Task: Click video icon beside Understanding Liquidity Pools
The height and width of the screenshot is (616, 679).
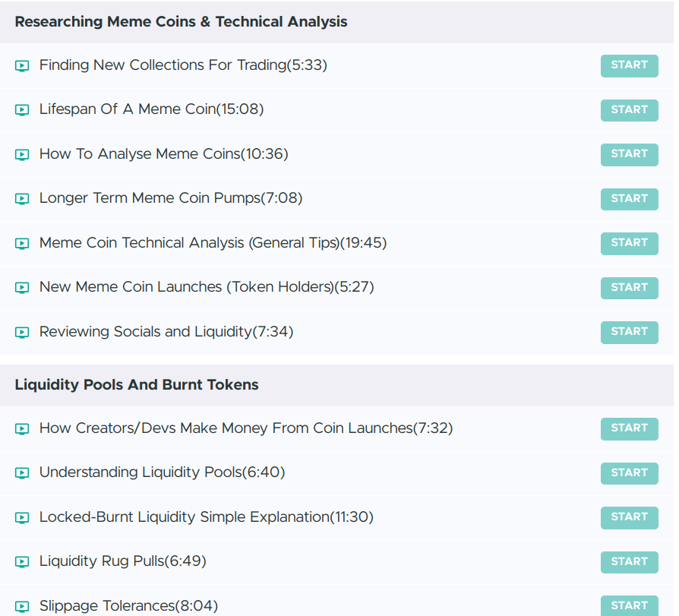Action: 22,473
